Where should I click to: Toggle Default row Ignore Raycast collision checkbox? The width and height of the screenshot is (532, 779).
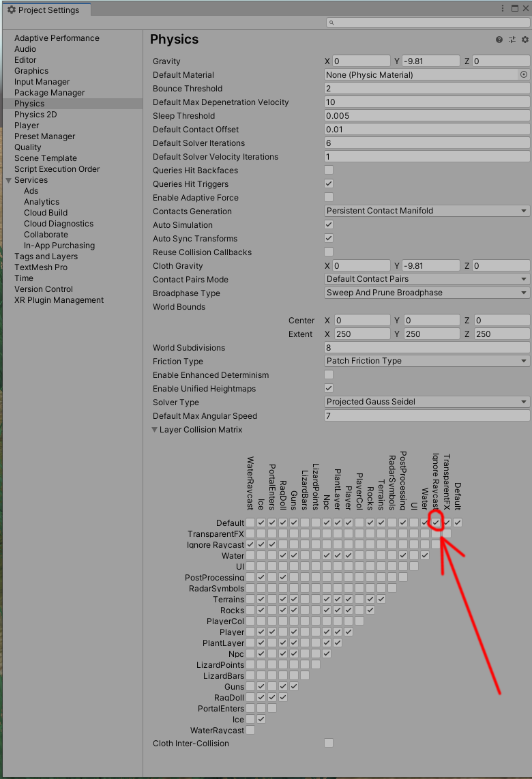[436, 523]
